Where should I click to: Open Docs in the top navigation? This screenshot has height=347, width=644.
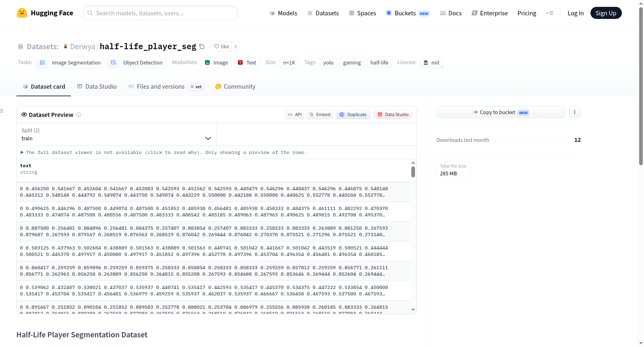(451, 13)
